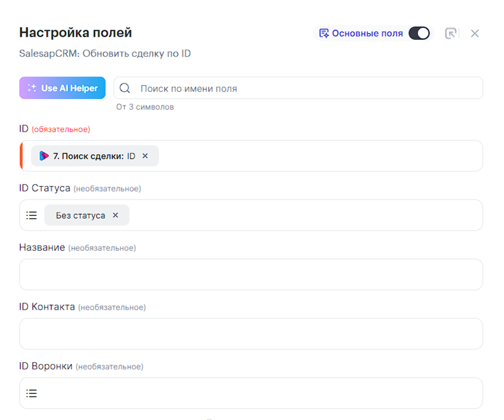
Task: Click the magnifier search icon
Action: point(125,88)
